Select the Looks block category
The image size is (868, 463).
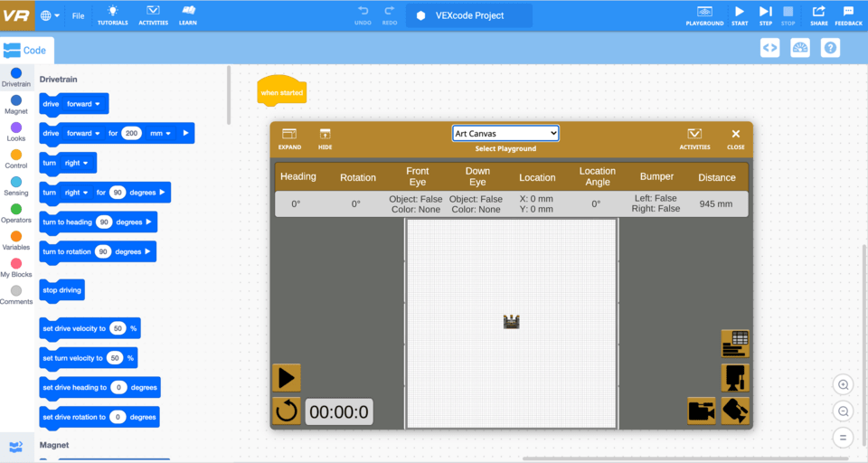click(x=16, y=131)
